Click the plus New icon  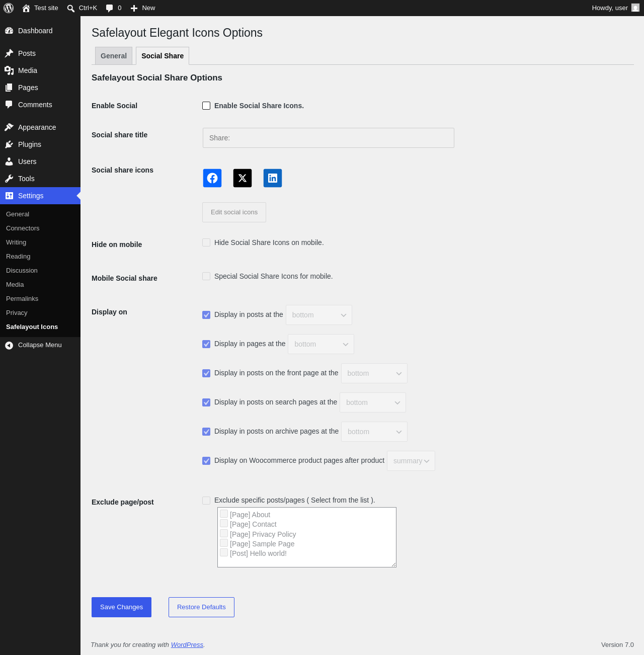pyautogui.click(x=134, y=8)
